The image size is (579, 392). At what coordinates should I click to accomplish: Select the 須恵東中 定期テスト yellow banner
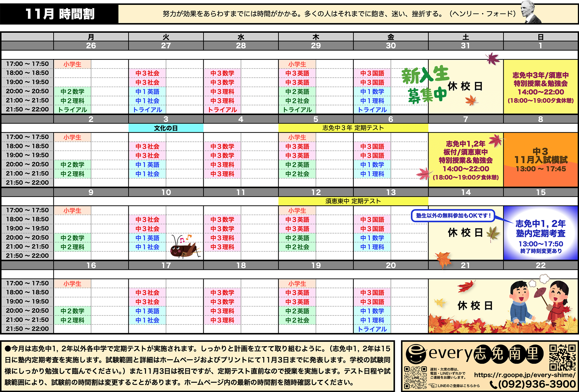click(x=353, y=201)
